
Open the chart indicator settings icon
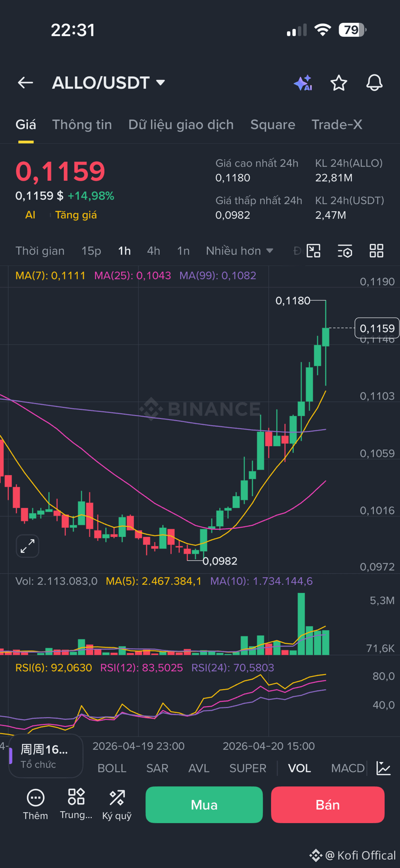[345, 251]
